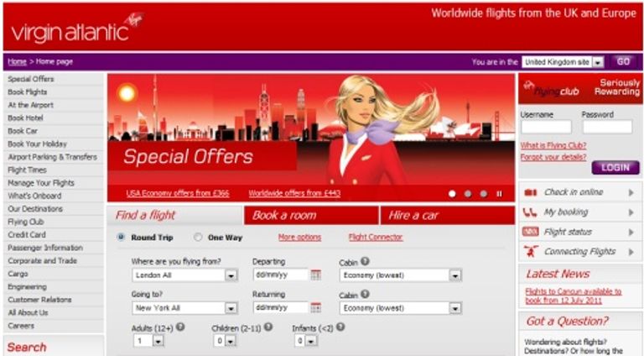Select One Way radio button
644x356 pixels.
(x=198, y=237)
